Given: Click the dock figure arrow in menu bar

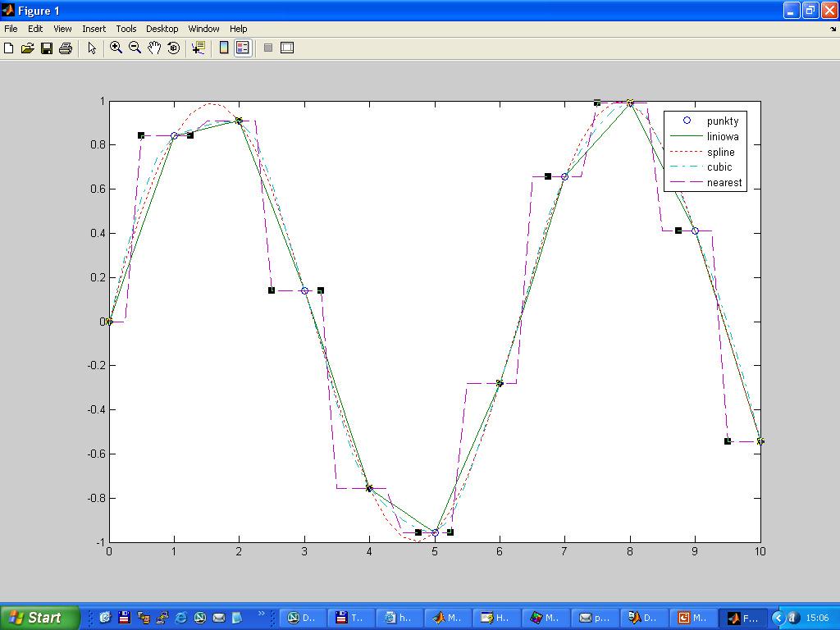Looking at the screenshot, I should (833, 30).
